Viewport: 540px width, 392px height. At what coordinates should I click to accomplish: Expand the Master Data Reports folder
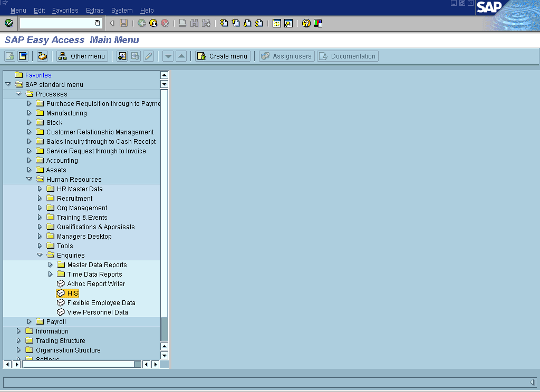51,264
